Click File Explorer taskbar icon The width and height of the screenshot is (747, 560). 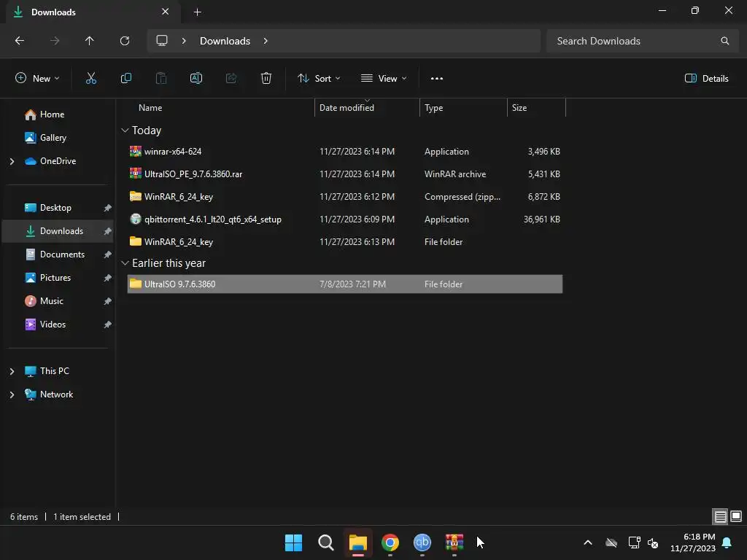tap(357, 542)
